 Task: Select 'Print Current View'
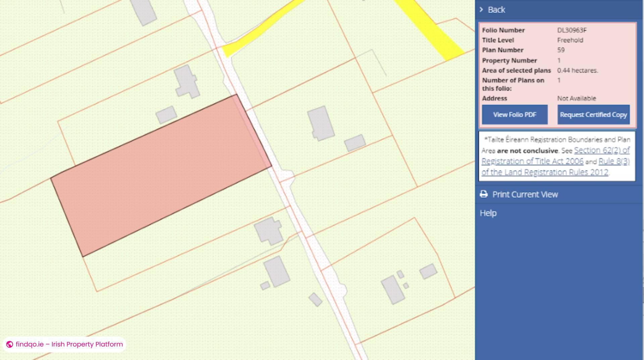pyautogui.click(x=525, y=194)
